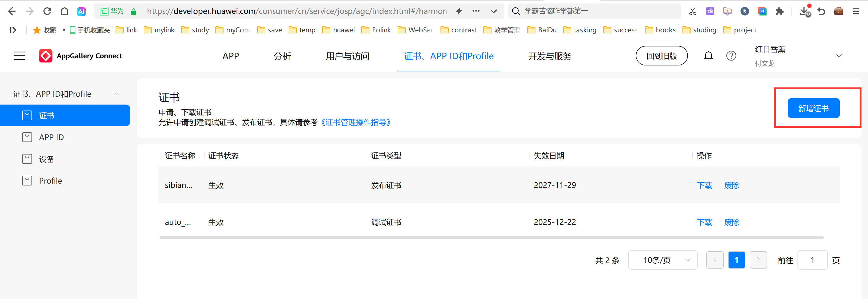Viewport: 868px width, 299px height.
Task: Click the 前往 page number input field
Action: [x=812, y=260]
